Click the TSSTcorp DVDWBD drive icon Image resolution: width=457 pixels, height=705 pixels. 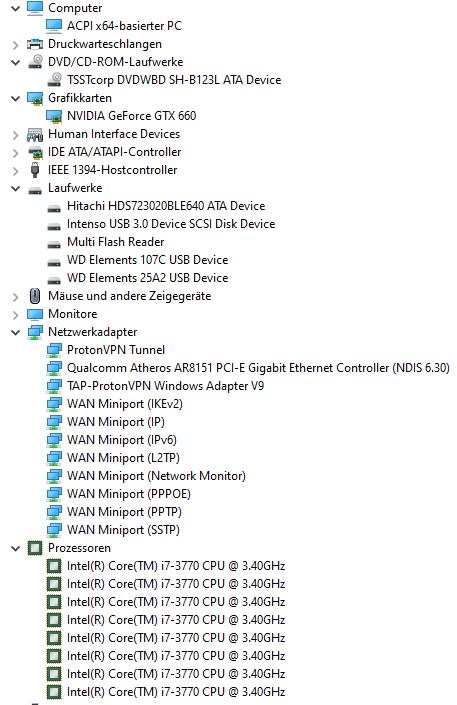pyautogui.click(x=54, y=80)
